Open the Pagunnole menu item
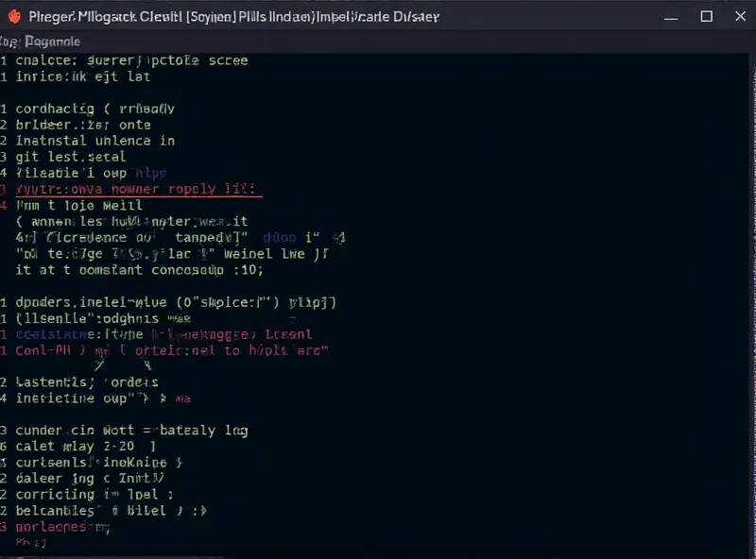The width and height of the screenshot is (756, 559). pos(53,42)
